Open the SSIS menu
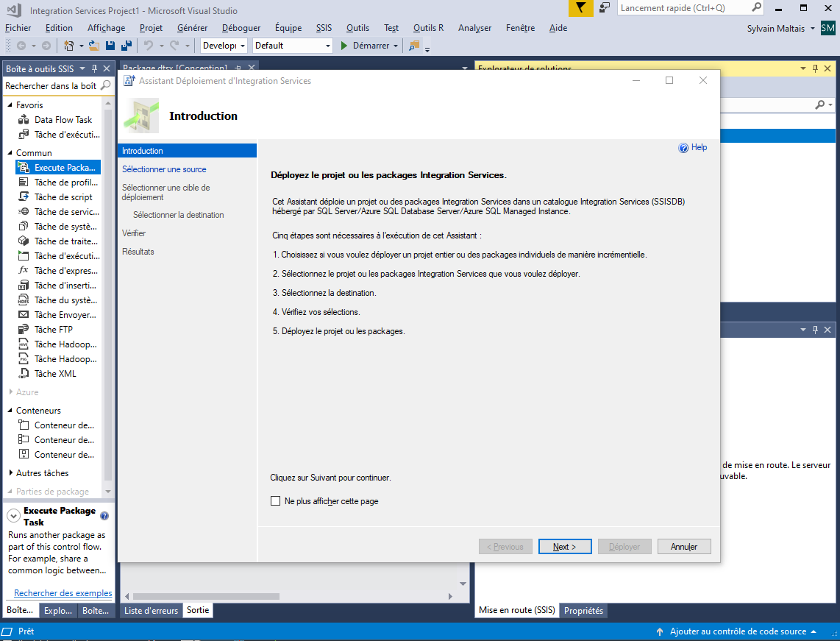Screen dimensions: 840x641 point(324,28)
